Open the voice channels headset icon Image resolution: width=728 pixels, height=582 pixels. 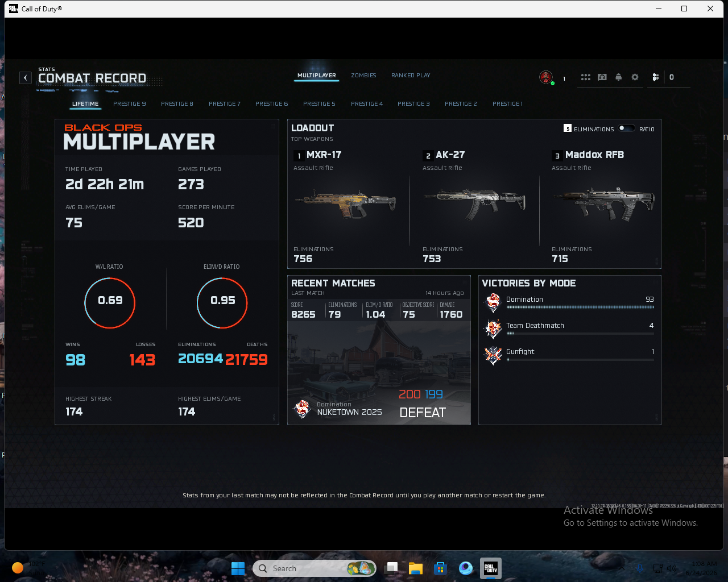[x=602, y=77]
